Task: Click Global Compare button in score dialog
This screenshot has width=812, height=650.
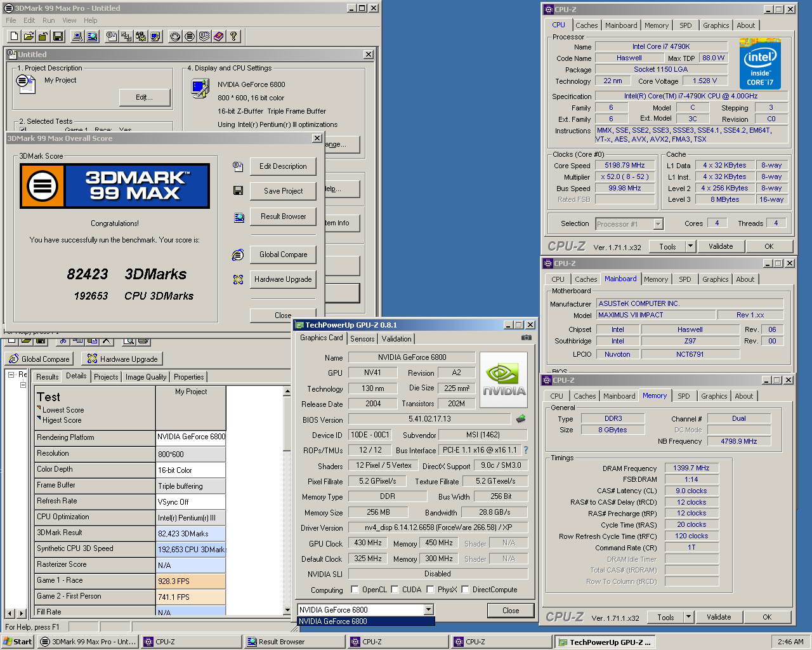Action: click(x=283, y=255)
